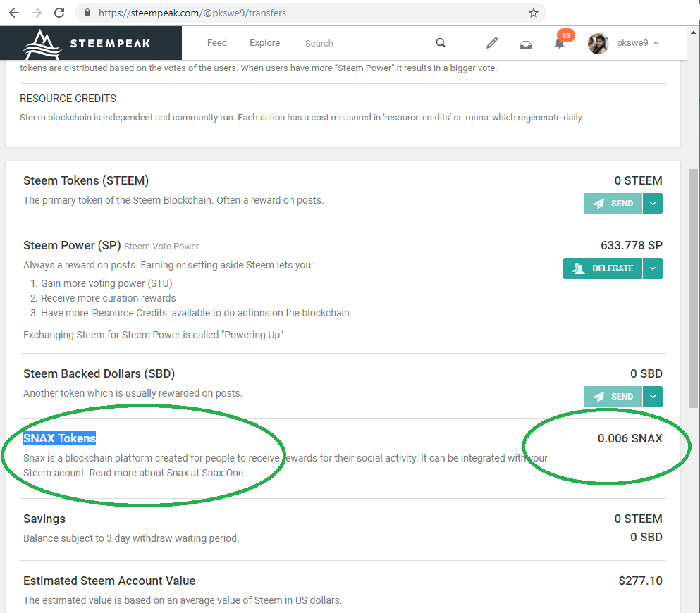Open the Snax.One link
Image resolution: width=700 pixels, height=613 pixels.
222,473
